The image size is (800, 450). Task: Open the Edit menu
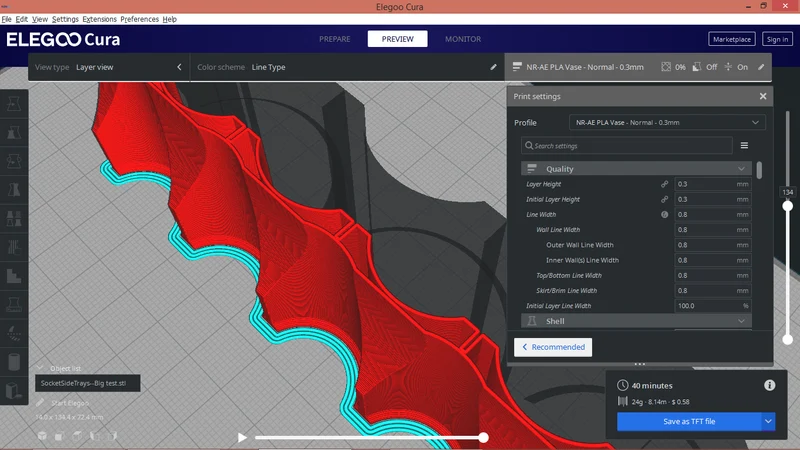coord(21,19)
